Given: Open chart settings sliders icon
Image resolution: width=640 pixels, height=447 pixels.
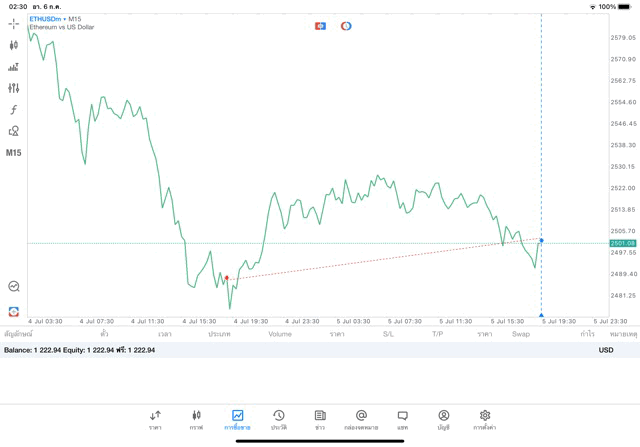Looking at the screenshot, I should [x=13, y=88].
